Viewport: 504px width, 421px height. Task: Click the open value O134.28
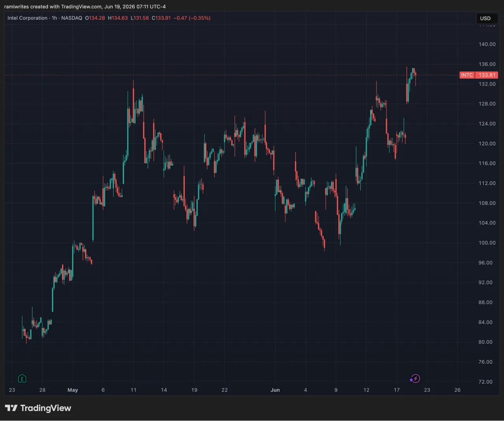pyautogui.click(x=95, y=18)
